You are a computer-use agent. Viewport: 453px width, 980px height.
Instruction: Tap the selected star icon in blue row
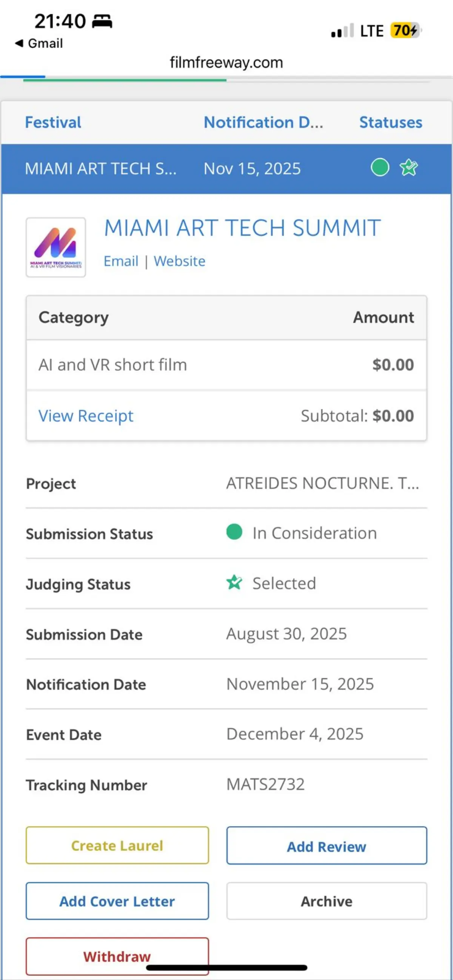tap(408, 168)
